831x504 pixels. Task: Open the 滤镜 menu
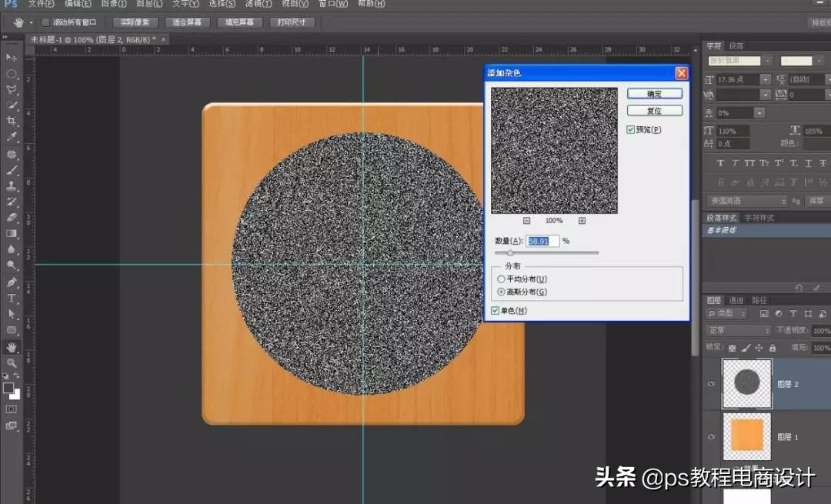(x=257, y=4)
